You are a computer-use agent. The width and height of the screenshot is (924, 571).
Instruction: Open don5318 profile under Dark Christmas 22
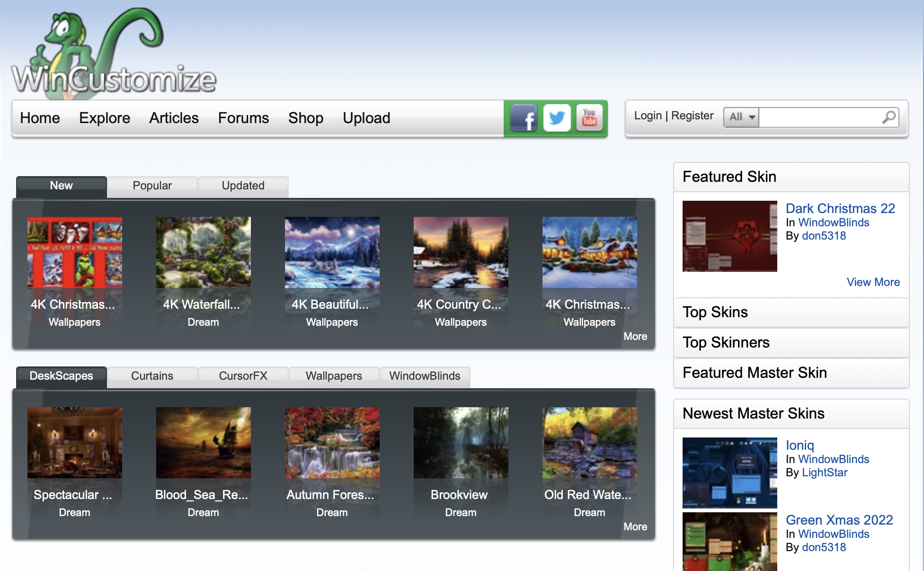[824, 236]
